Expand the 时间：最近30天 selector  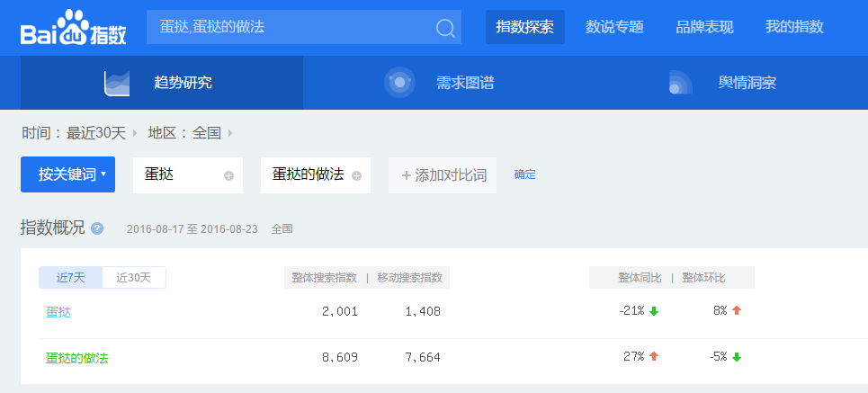click(x=79, y=133)
